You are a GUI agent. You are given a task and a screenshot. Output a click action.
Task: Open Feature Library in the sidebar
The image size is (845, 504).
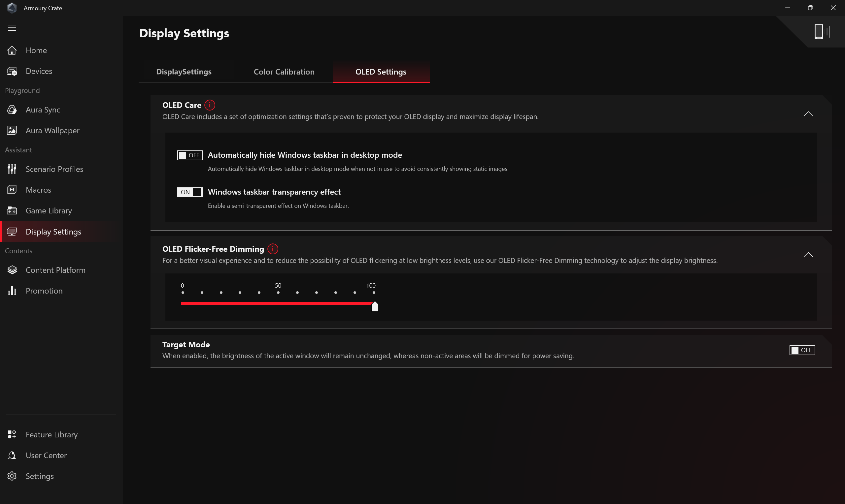(51, 434)
